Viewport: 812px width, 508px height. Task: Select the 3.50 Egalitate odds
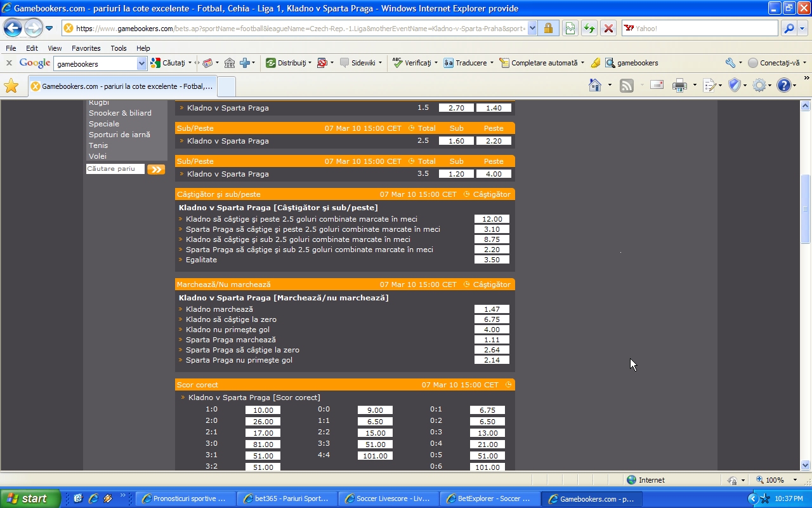click(492, 260)
